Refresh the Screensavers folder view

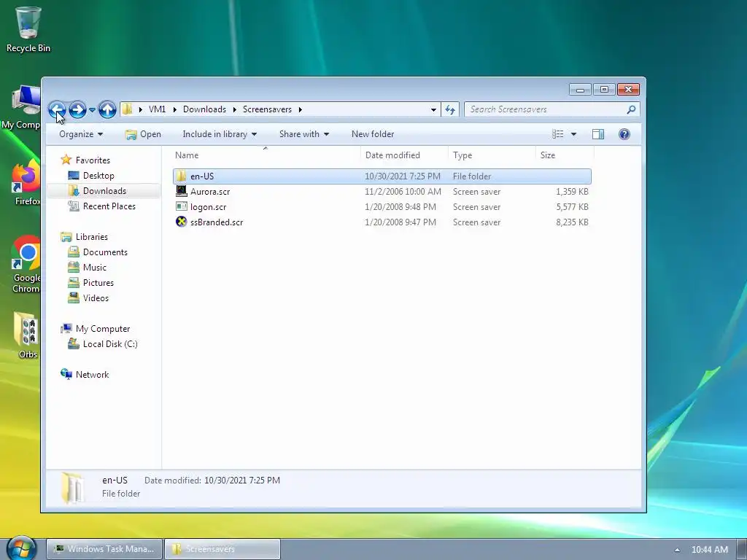pyautogui.click(x=450, y=109)
